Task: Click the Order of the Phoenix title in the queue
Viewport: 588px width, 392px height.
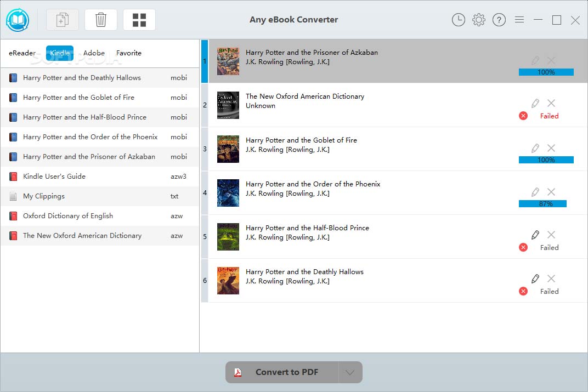Action: [313, 184]
